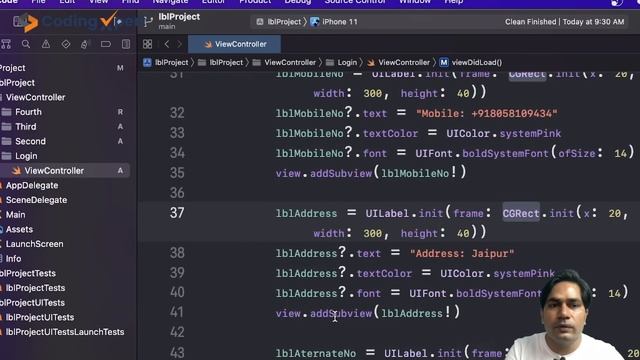640x360 pixels.
Task: Open the Help menu
Action: click(x=454, y=2)
